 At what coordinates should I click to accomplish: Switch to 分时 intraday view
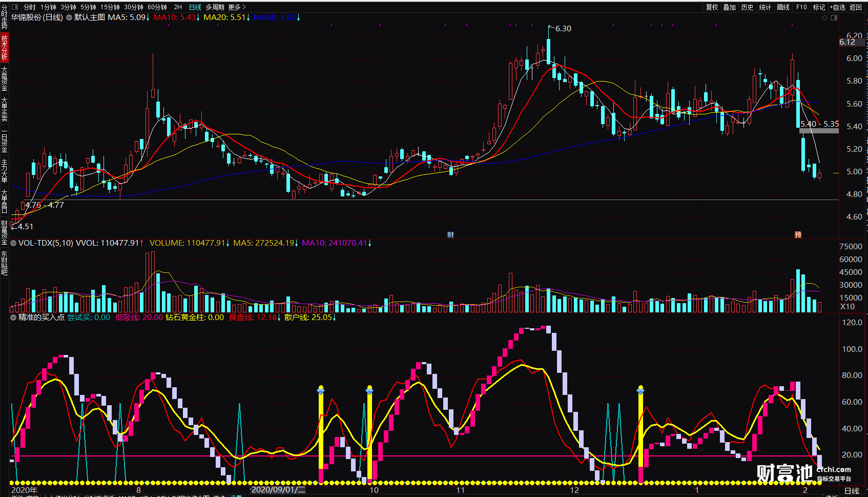click(30, 7)
